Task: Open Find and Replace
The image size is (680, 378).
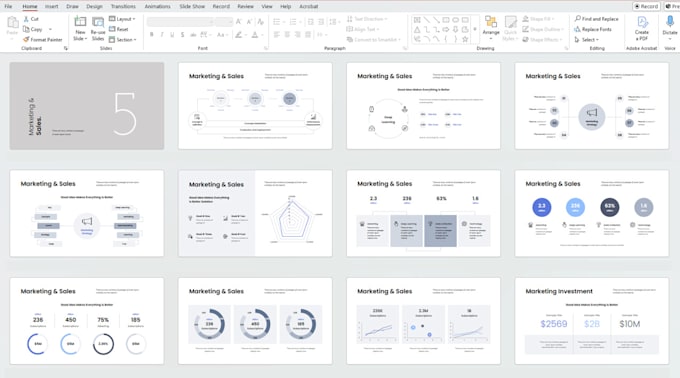Action: 596,19
